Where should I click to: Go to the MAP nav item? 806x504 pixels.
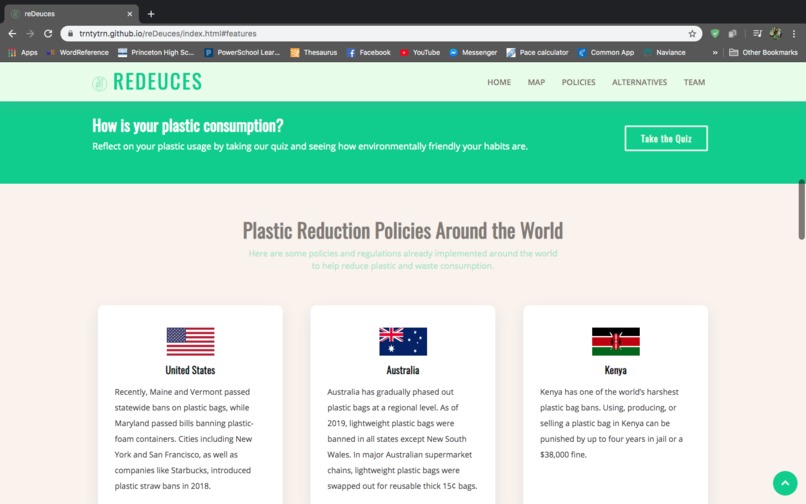click(x=536, y=82)
